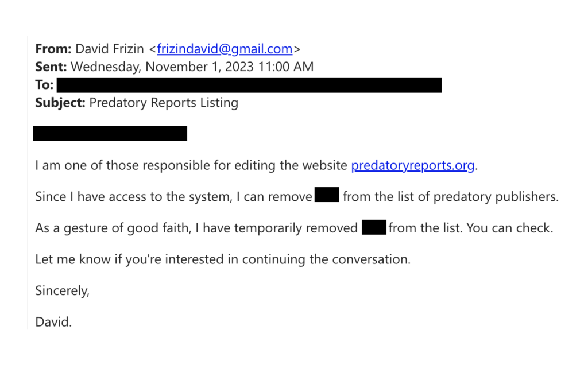Image resolution: width=588 pixels, height=392 pixels.
Task: Click the closing word "Sincerely,"
Action: point(63,290)
